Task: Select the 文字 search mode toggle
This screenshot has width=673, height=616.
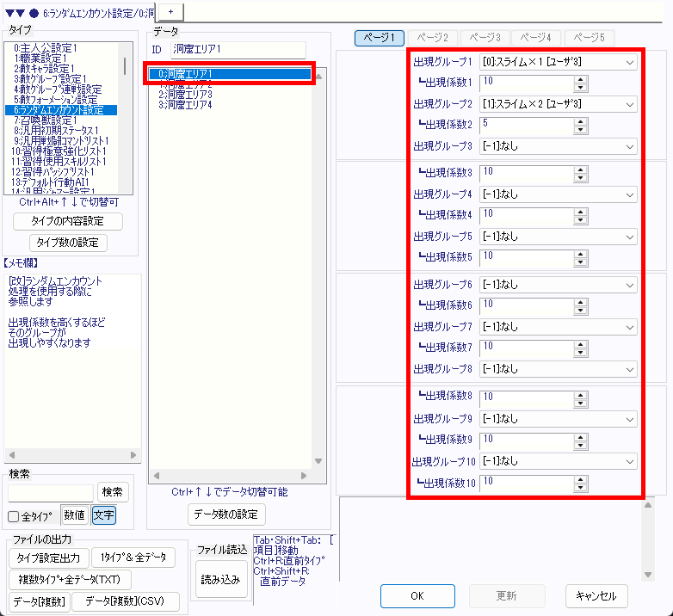Action: [103, 515]
